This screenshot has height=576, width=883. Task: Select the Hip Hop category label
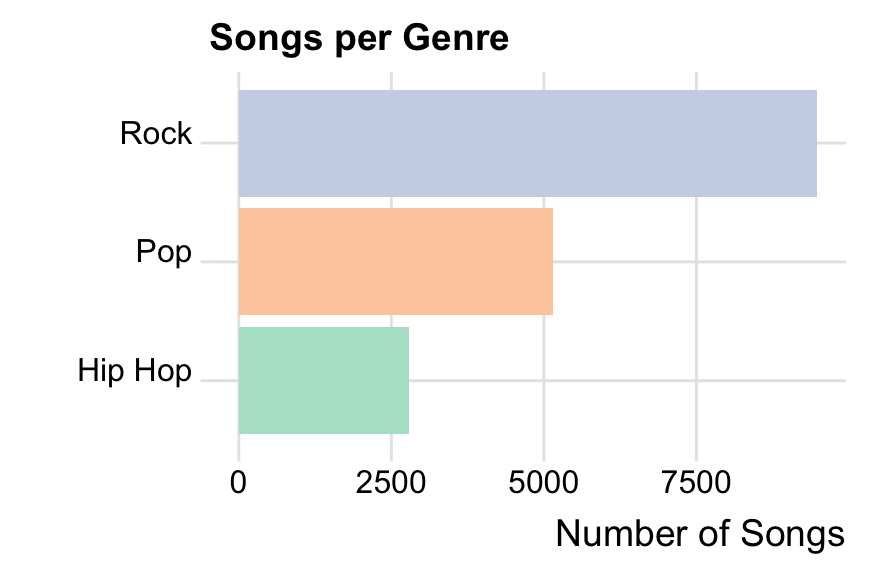click(x=134, y=371)
